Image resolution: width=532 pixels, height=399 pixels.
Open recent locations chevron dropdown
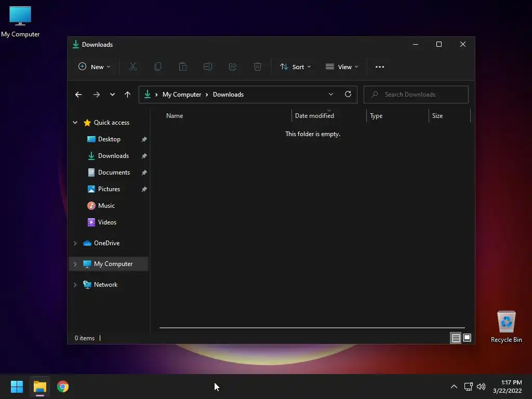112,95
